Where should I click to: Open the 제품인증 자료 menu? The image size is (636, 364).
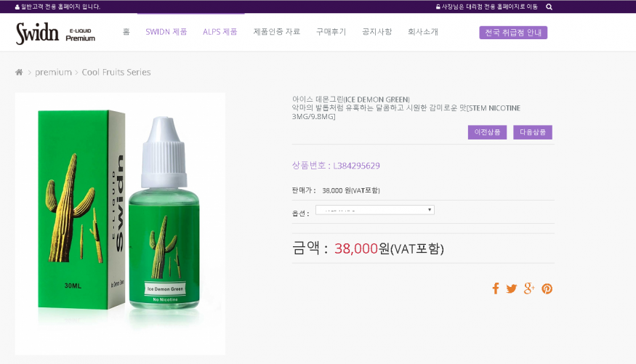tap(277, 32)
